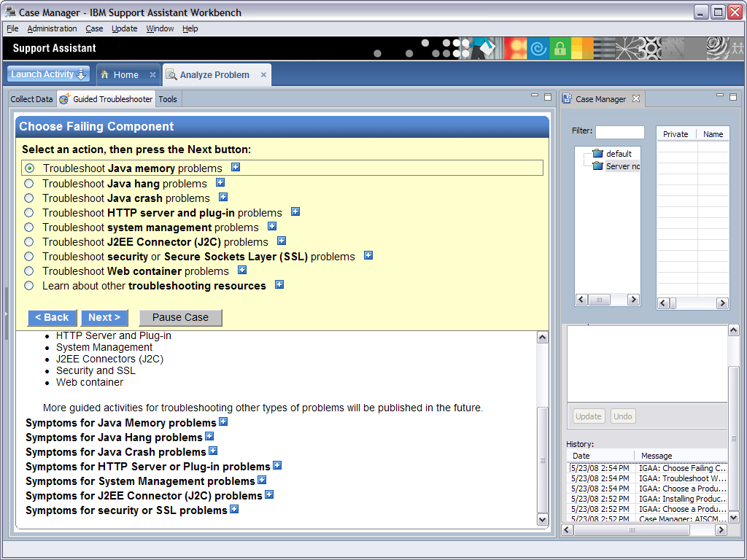Viewport: 747px width, 560px height.
Task: Click the Pause Case button
Action: click(180, 318)
